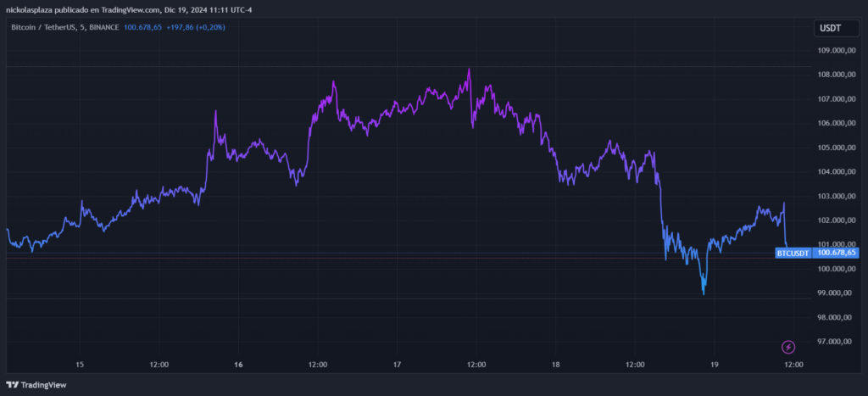The height and width of the screenshot is (396, 868).
Task: Click the TradingView logo icon
Action: click(11, 385)
